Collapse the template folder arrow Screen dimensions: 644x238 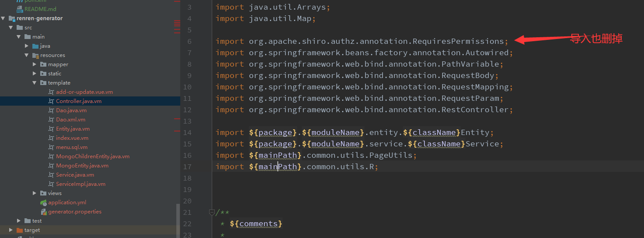pyautogui.click(x=35, y=83)
